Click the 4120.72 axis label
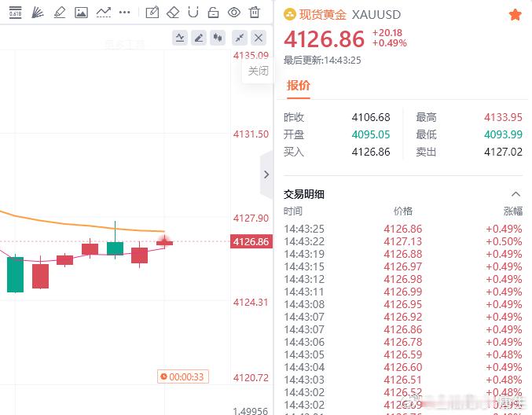 pos(251,378)
